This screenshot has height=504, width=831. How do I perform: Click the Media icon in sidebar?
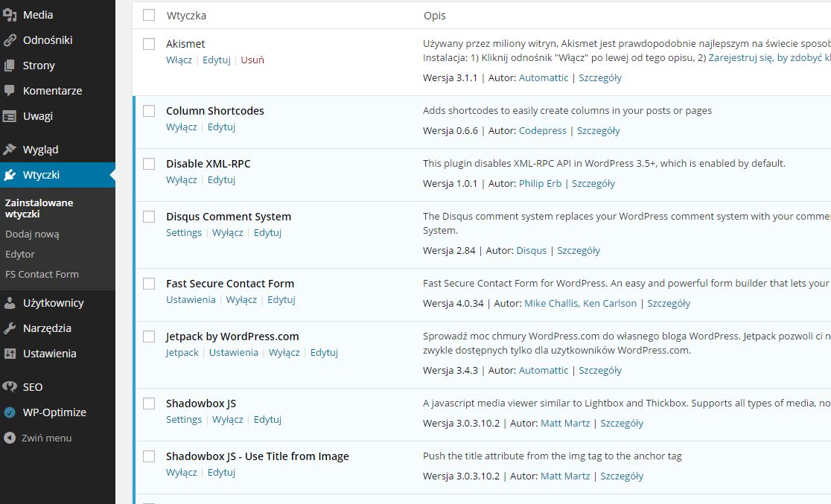pos(10,15)
